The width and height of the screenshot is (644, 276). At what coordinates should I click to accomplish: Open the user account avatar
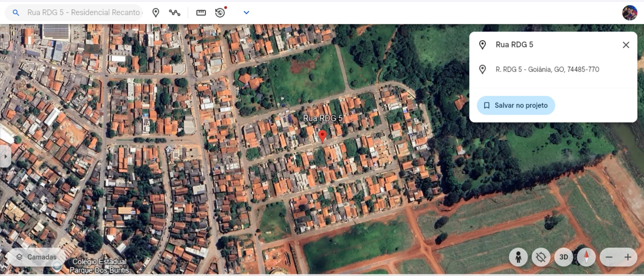tap(630, 13)
